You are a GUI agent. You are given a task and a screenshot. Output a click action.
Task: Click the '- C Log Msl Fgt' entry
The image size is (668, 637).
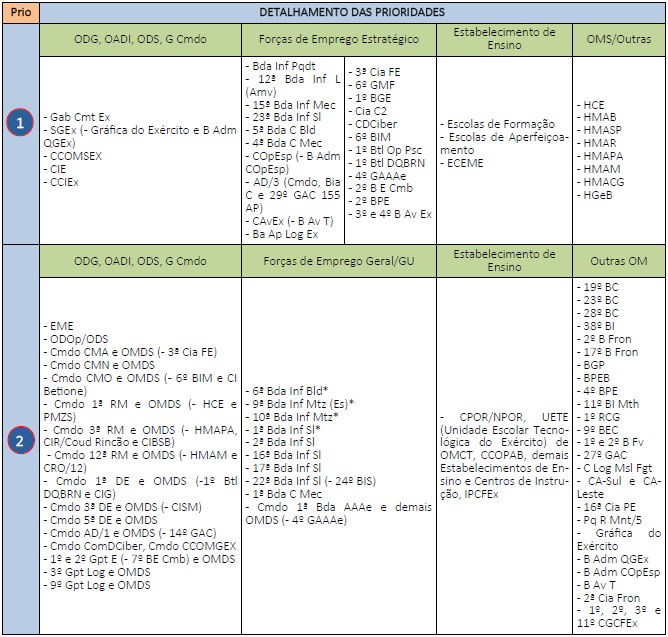tap(615, 469)
